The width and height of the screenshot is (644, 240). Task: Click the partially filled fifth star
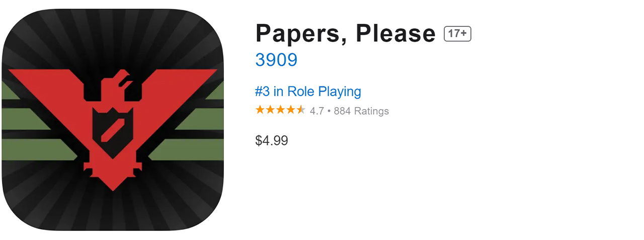click(300, 110)
